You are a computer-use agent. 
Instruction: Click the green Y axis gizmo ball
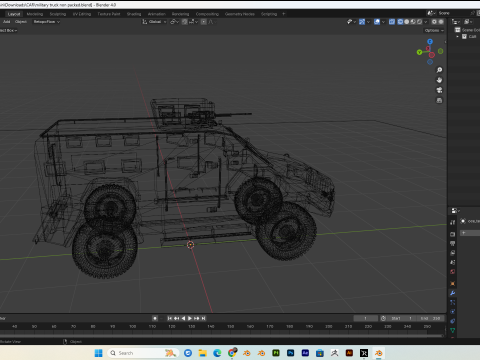(x=419, y=52)
